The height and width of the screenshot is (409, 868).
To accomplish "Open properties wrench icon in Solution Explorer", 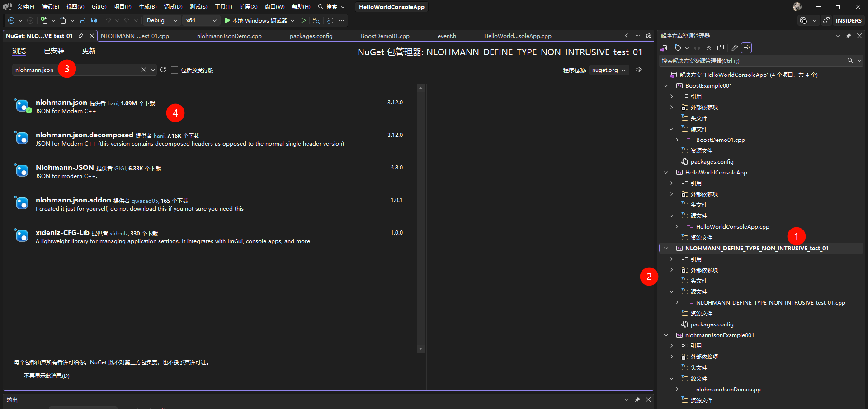I will tap(735, 48).
